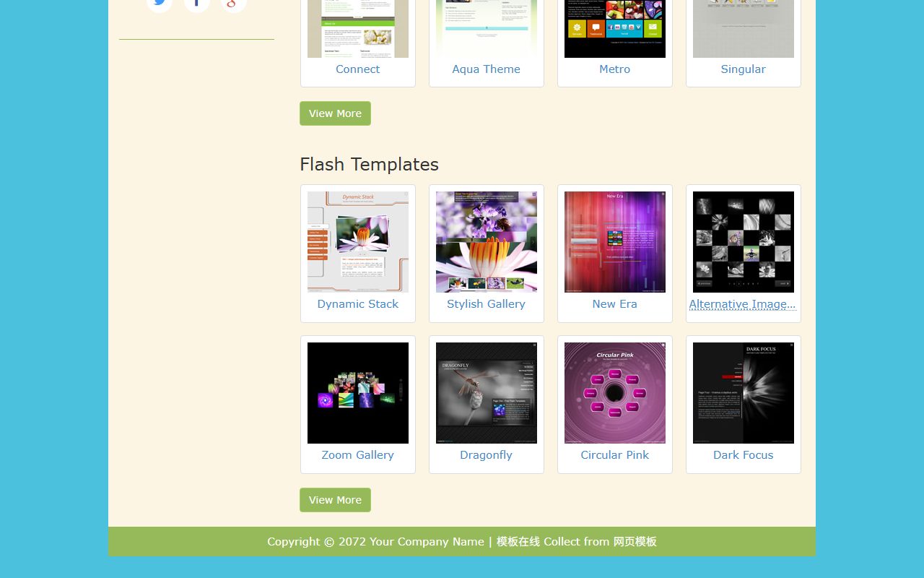Select the Alternative Image thumbnail picture
This screenshot has width=924, height=578.
click(744, 242)
